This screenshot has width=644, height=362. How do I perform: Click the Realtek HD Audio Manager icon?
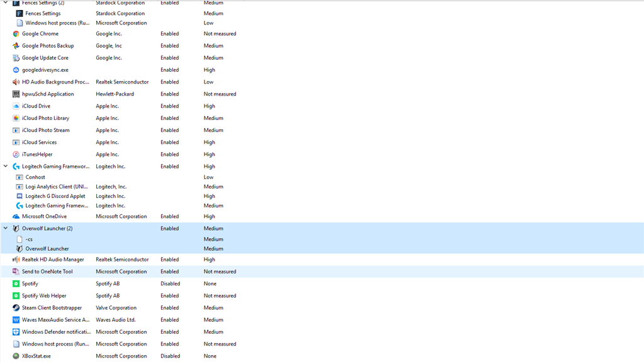tap(16, 260)
